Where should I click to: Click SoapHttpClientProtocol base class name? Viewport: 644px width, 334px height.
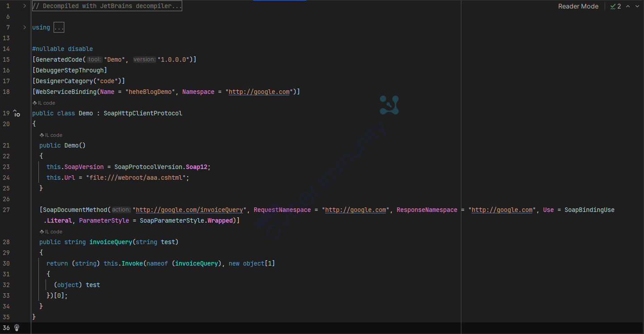point(143,113)
